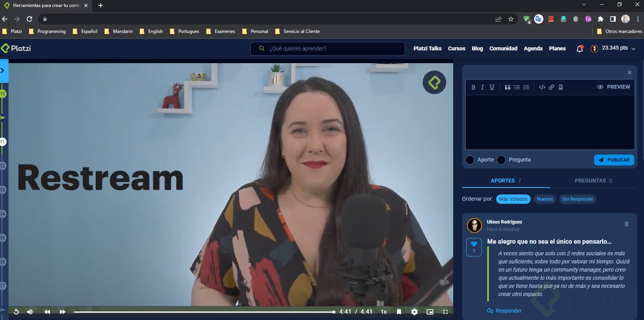
Task: Focus the '¿Qué quieres aprender?' search field
Action: 328,49
